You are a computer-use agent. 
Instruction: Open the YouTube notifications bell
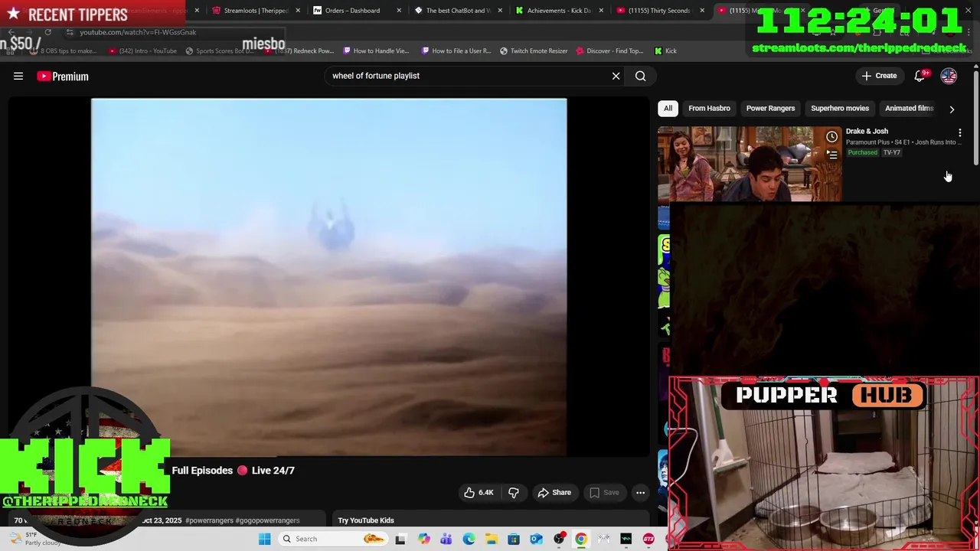[x=920, y=76]
